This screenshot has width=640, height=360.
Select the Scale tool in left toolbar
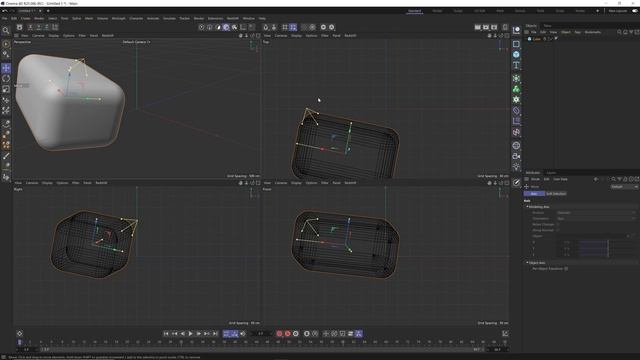[x=6, y=89]
